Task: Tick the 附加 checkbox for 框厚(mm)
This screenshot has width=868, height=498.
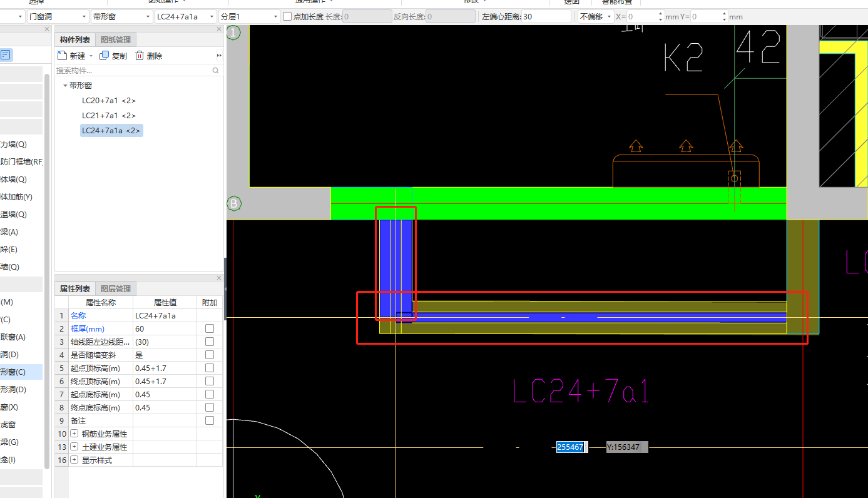Action: click(x=210, y=328)
